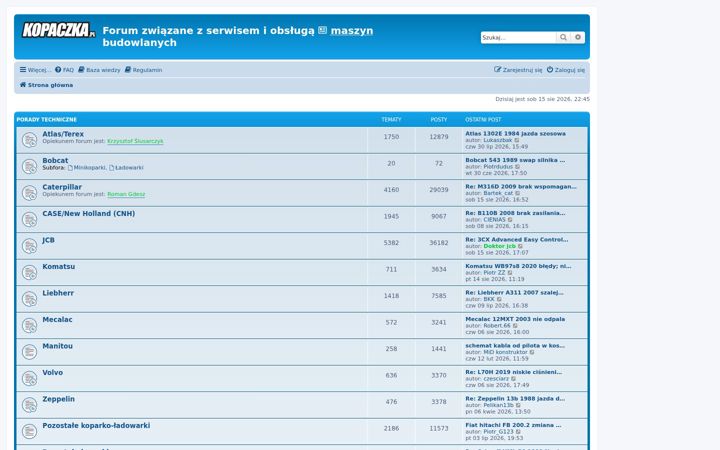Open the Więcej menu
This screenshot has width=720, height=450.
tap(35, 70)
